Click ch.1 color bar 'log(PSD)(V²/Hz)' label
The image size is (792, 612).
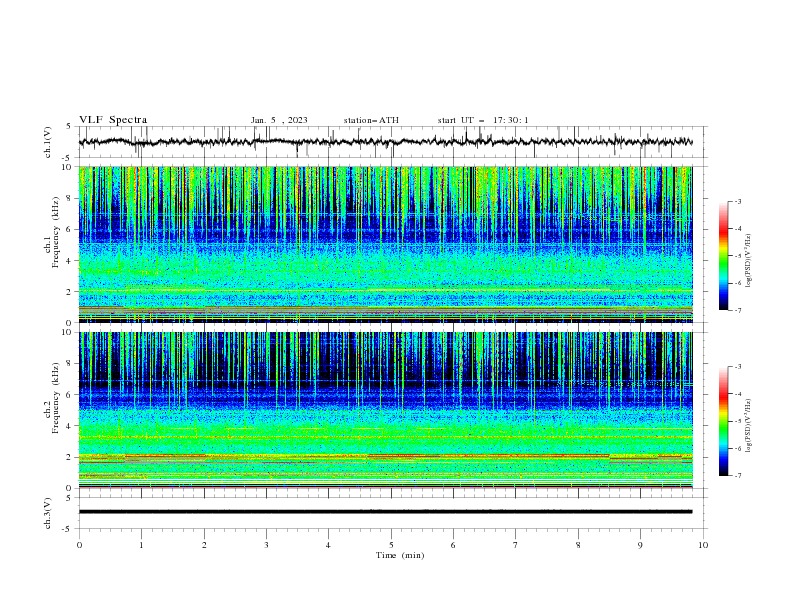748,261
